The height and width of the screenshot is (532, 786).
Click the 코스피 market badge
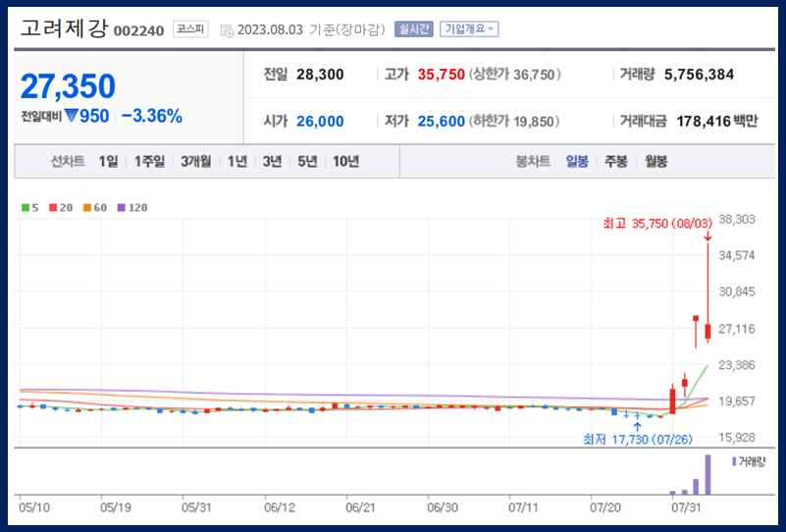[190, 29]
